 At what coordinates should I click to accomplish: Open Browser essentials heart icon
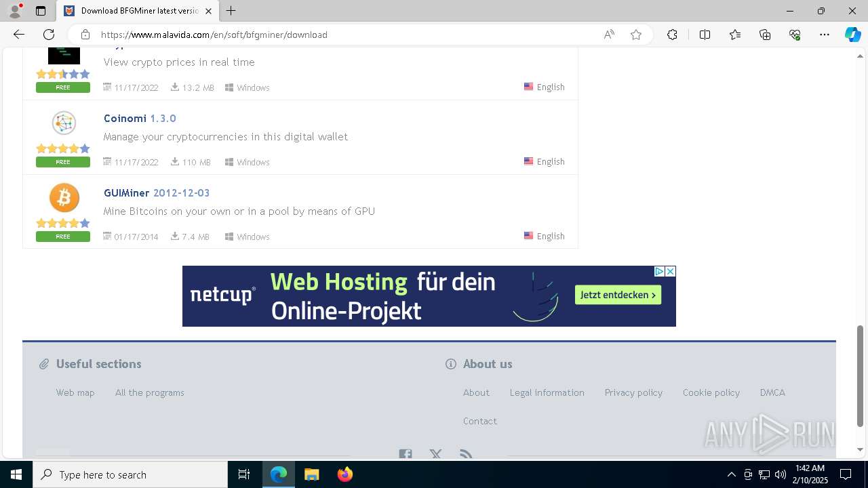pyautogui.click(x=795, y=35)
